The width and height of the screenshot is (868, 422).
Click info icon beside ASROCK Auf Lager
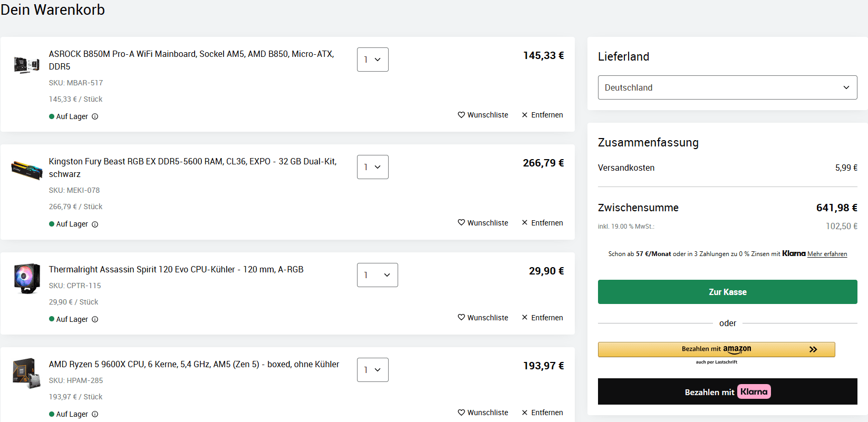click(x=95, y=116)
